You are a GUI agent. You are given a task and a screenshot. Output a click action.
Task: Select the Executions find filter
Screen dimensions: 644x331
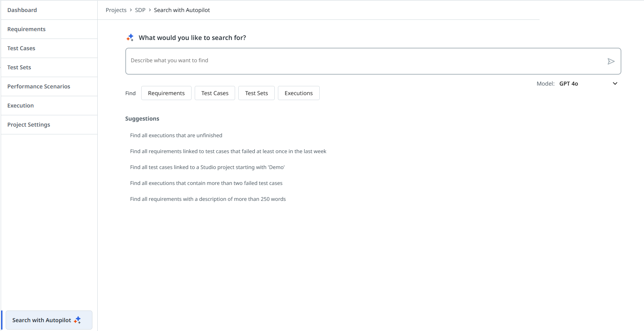298,93
